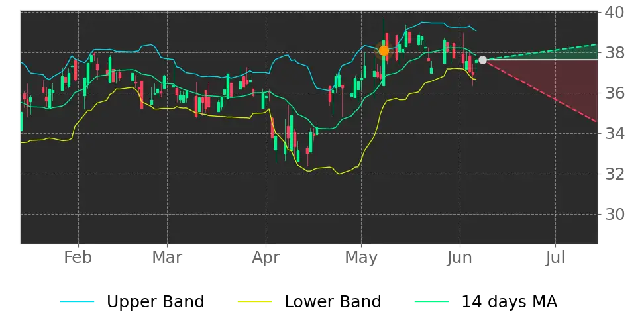Click the 40 price axis label
The width and height of the screenshot is (644, 322).
coord(614,13)
